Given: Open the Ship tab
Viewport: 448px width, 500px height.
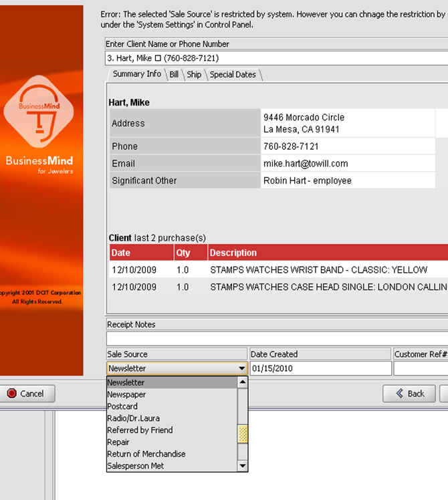Looking at the screenshot, I should [x=194, y=75].
